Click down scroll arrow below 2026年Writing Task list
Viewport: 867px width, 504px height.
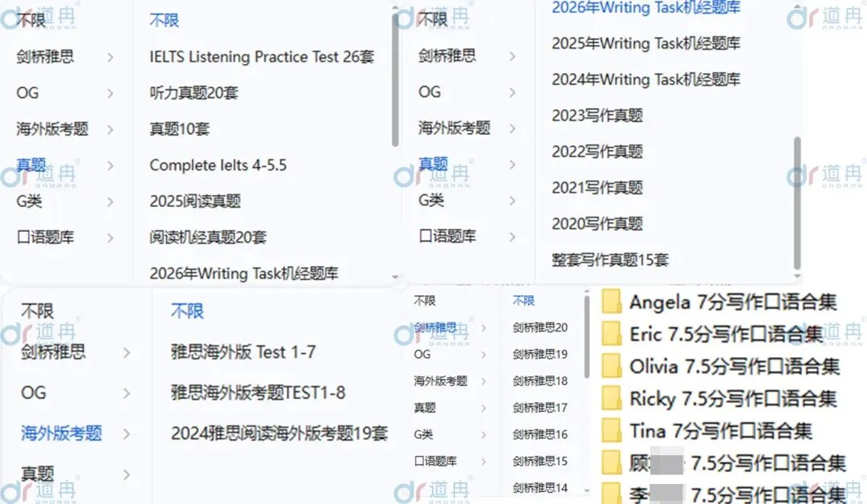click(x=395, y=276)
